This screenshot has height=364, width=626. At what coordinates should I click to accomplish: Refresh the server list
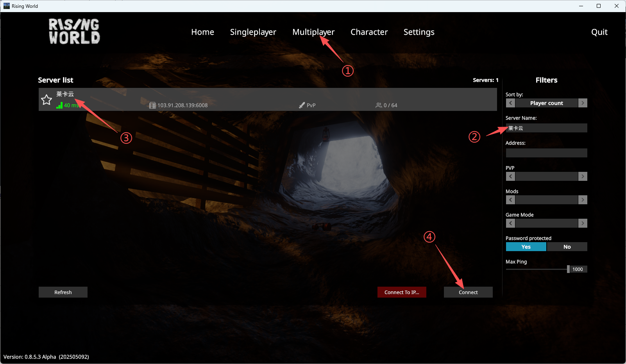[x=63, y=292]
